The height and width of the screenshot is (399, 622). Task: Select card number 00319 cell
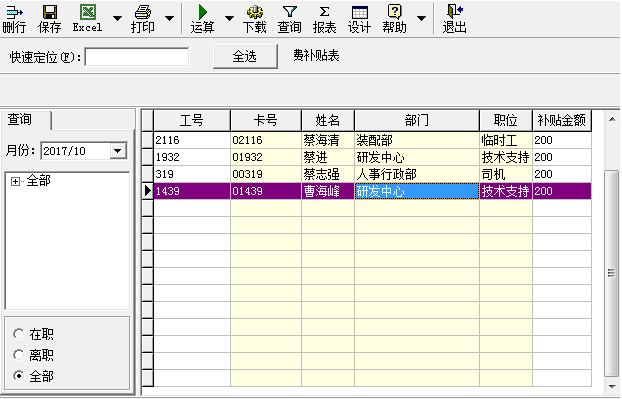point(266,175)
